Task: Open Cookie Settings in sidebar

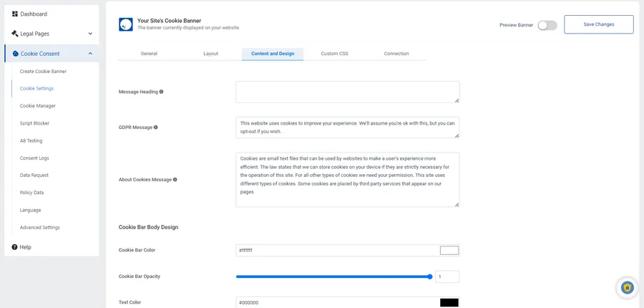Action: 36,88
